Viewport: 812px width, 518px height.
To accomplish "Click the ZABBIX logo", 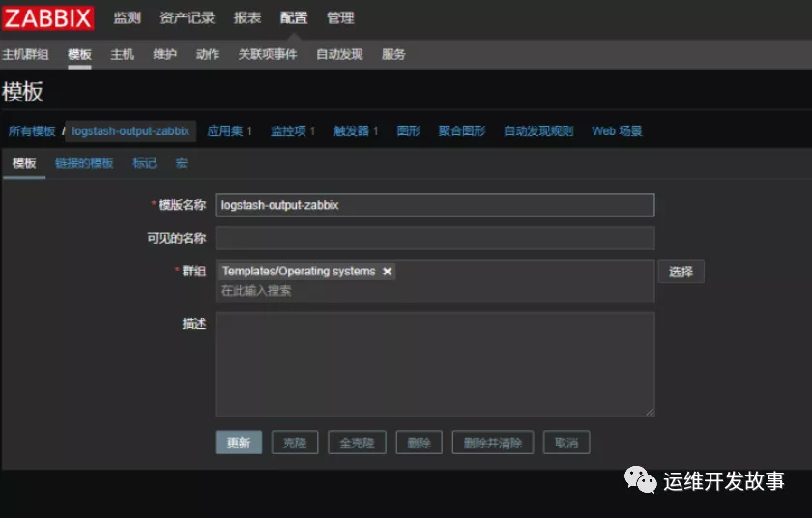I will (x=48, y=17).
